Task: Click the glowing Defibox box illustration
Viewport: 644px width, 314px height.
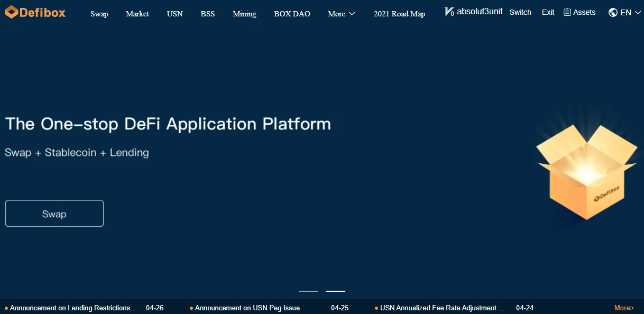Action: (586, 172)
